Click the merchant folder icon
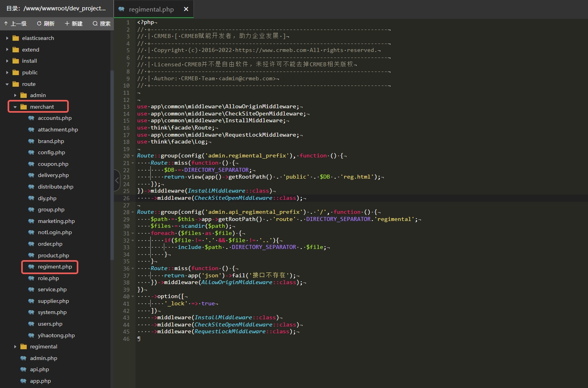Viewport: 588px width, 388px height. click(24, 107)
